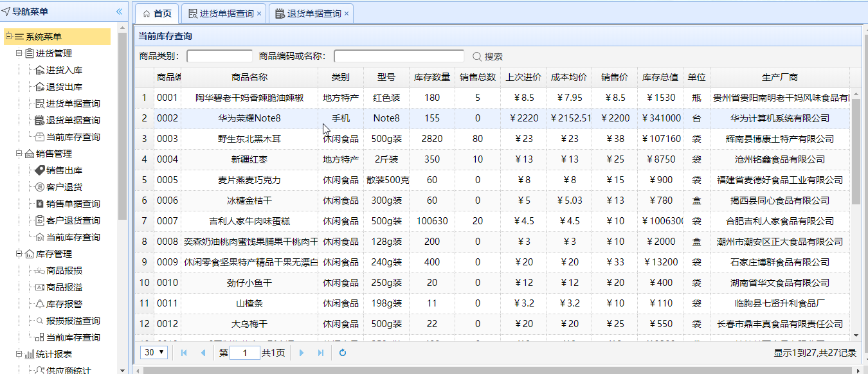Image resolution: width=868 pixels, height=374 pixels.
Task: Click the 供应商统计 icon
Action: (40, 370)
